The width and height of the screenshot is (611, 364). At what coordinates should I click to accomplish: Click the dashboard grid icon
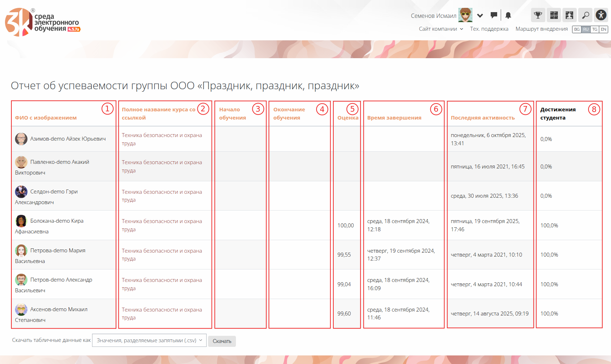(554, 15)
